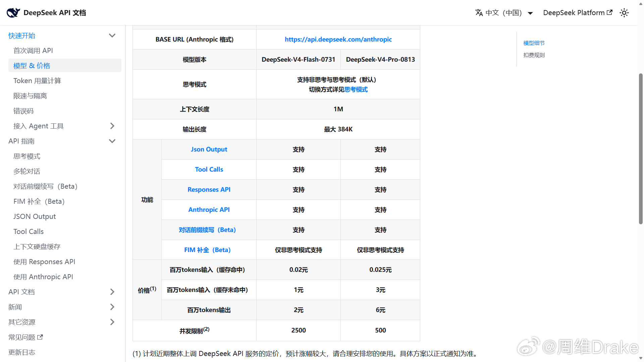This screenshot has height=362, width=644.
Task: Click the DeepSeek-V4-Flash-0731 cell
Action: (x=299, y=59)
